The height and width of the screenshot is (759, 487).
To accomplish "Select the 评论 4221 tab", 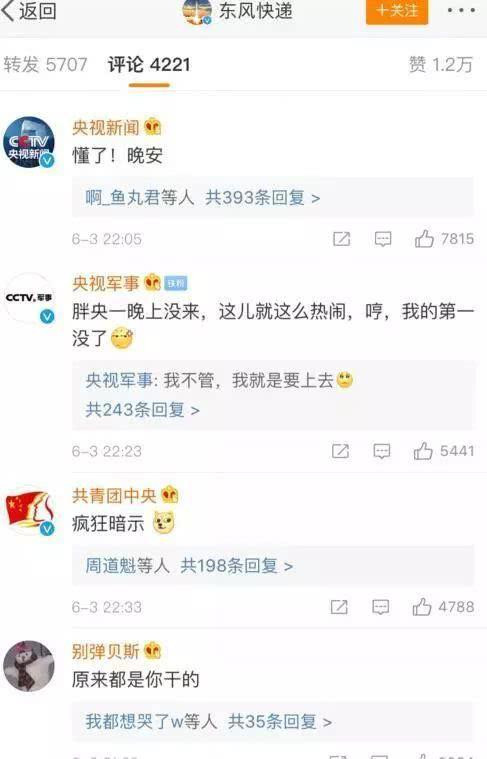I will tap(149, 65).
